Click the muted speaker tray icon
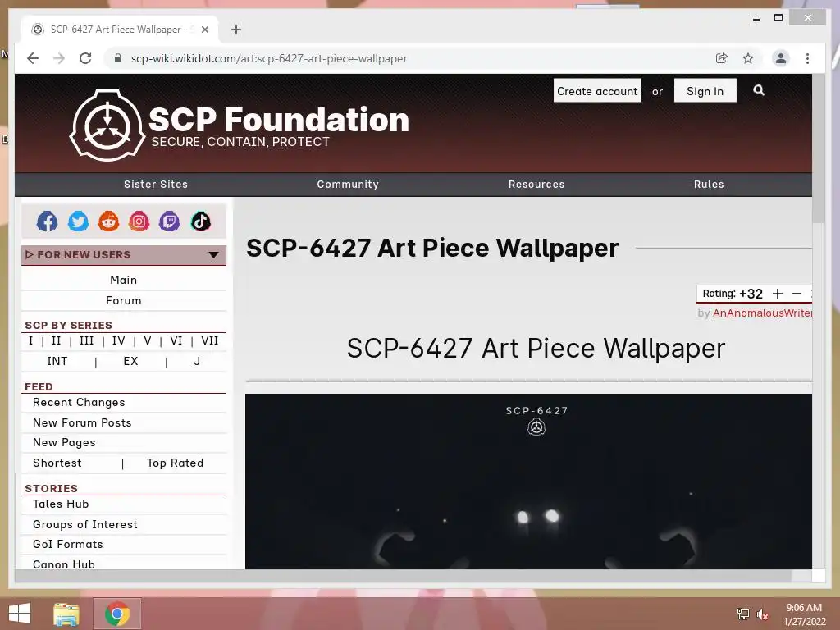840x630 pixels. click(x=762, y=614)
